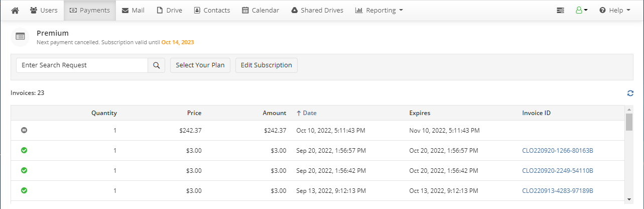
Task: Refresh the invoices list
Action: pyautogui.click(x=630, y=93)
